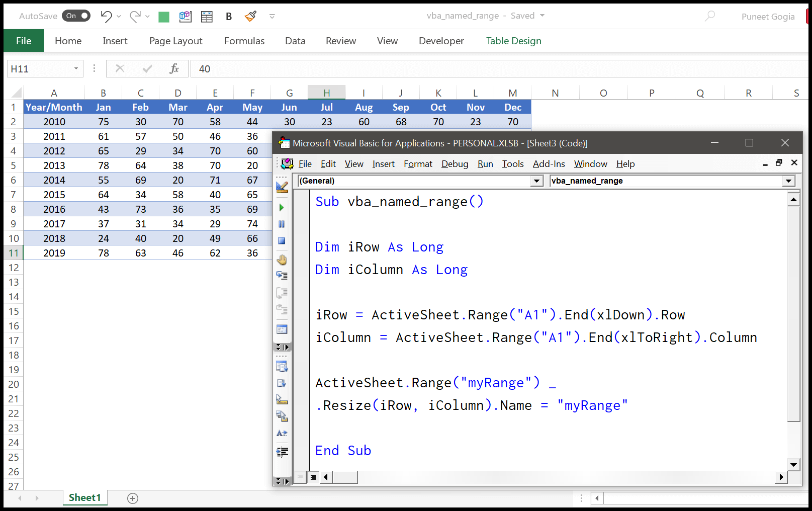
Task: Run the macro using the green Run icon
Action: coord(282,208)
